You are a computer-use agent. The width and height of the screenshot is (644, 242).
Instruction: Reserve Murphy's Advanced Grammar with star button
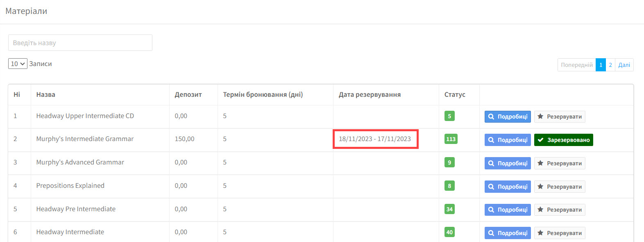[560, 163]
